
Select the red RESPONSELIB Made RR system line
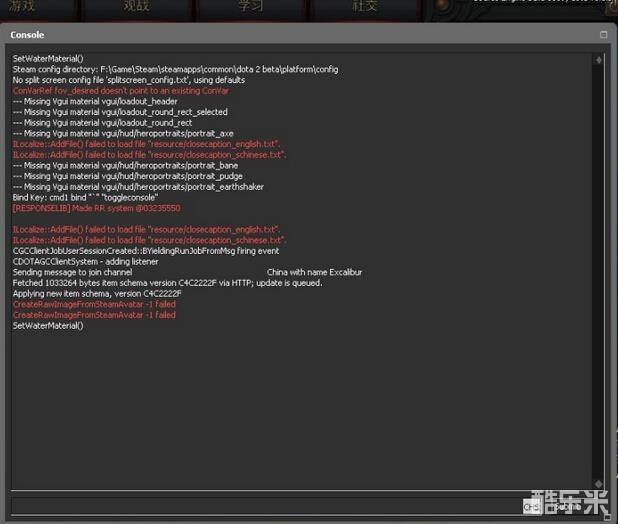[x=96, y=208]
